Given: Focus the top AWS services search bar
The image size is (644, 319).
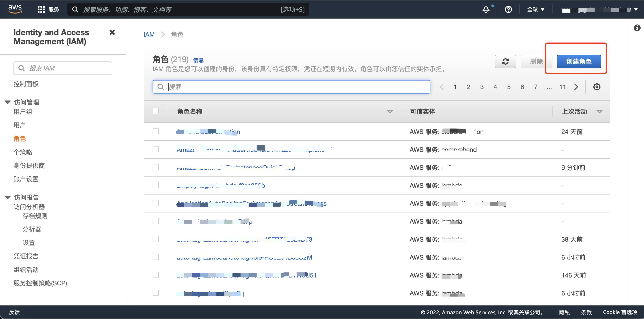Looking at the screenshot, I should pyautogui.click(x=188, y=9).
